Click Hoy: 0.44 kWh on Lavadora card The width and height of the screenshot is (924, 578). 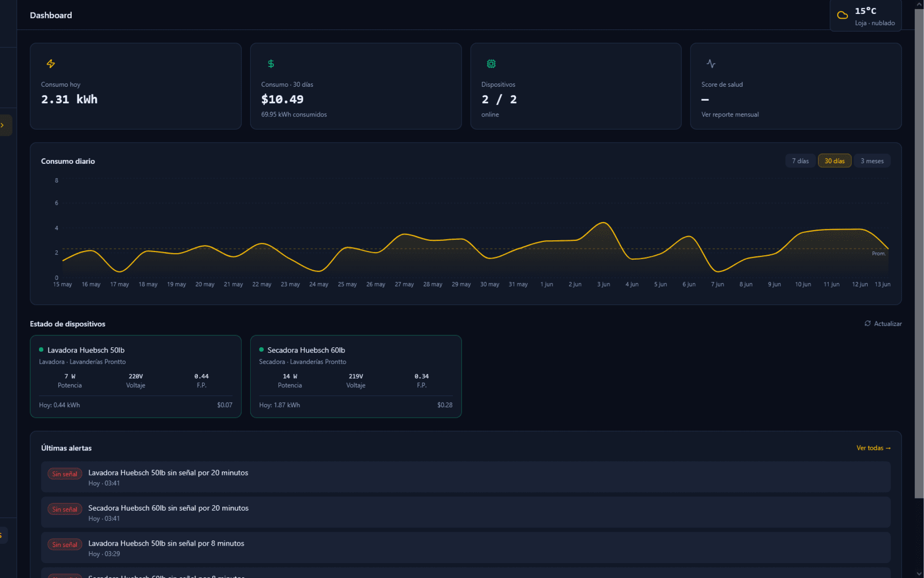[60, 405]
